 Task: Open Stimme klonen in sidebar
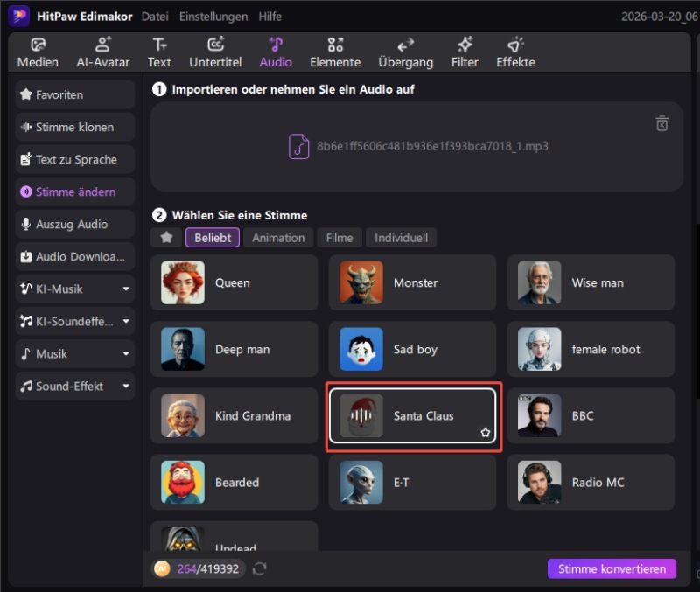[x=75, y=128]
